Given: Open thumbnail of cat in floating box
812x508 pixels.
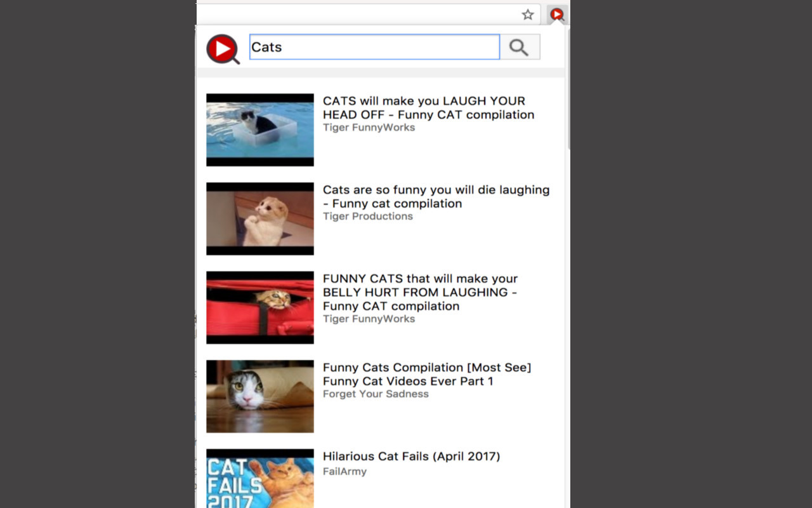Looking at the screenshot, I should (x=260, y=130).
